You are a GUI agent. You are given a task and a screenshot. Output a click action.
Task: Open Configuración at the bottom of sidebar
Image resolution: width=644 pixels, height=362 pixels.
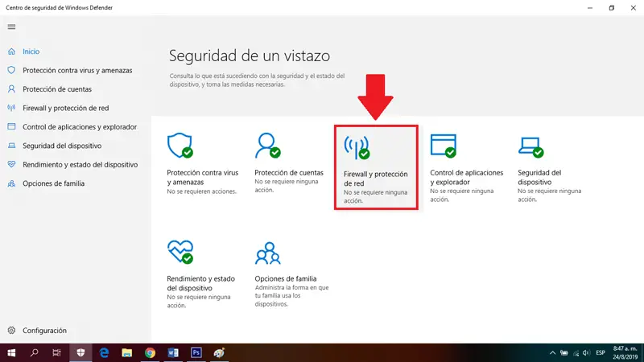click(44, 331)
